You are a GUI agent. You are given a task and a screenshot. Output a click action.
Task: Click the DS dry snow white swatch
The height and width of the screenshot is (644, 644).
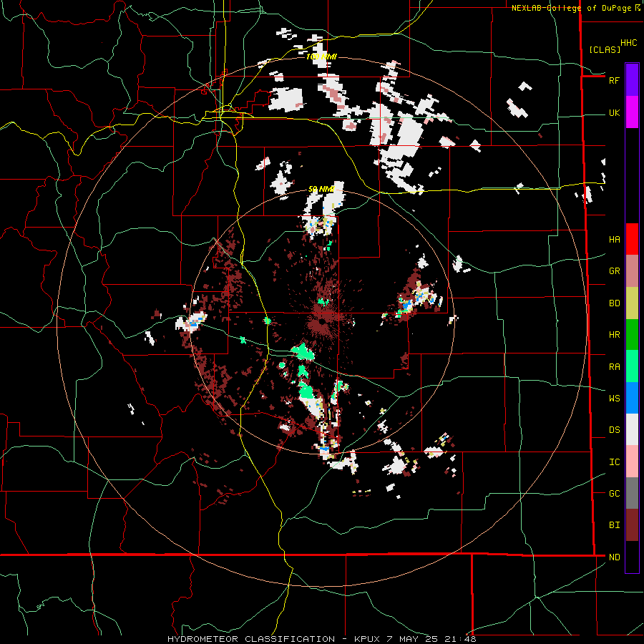coord(632,429)
